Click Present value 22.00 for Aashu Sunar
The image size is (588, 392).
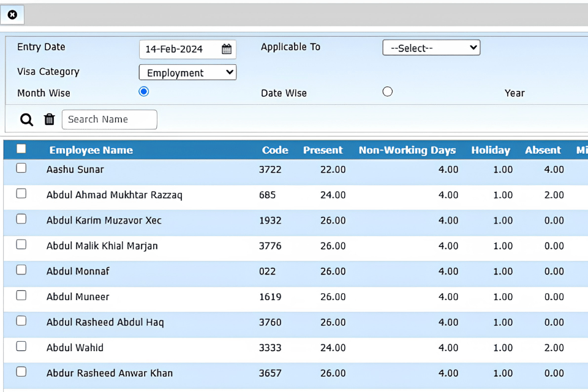333,170
